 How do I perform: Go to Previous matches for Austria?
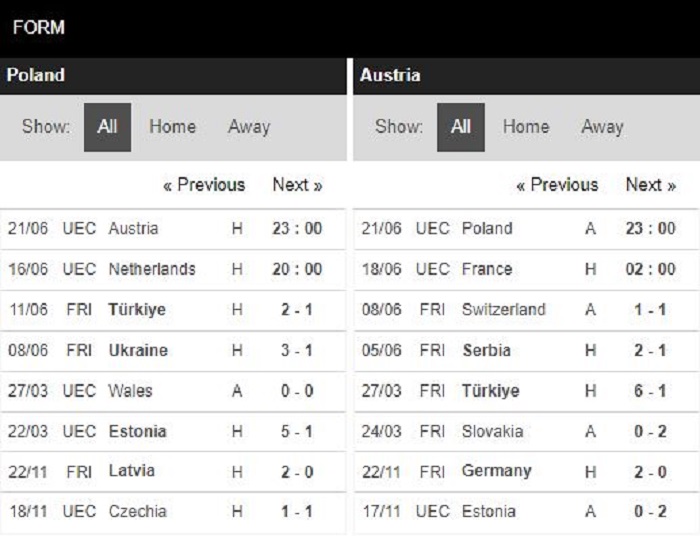557,185
